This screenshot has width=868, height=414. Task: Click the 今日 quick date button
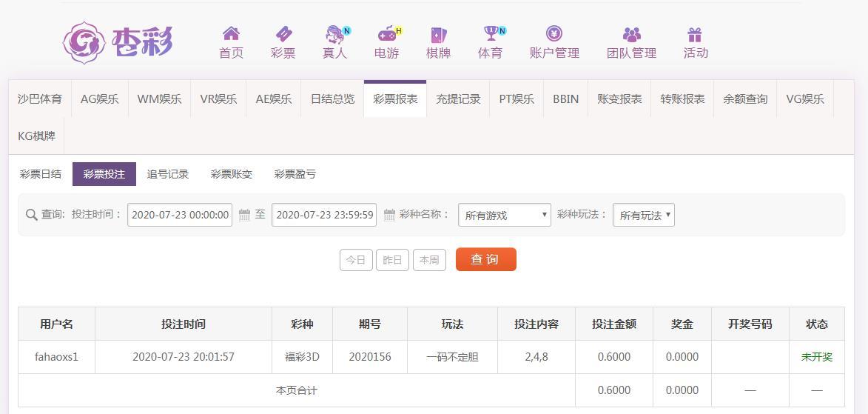click(x=356, y=260)
